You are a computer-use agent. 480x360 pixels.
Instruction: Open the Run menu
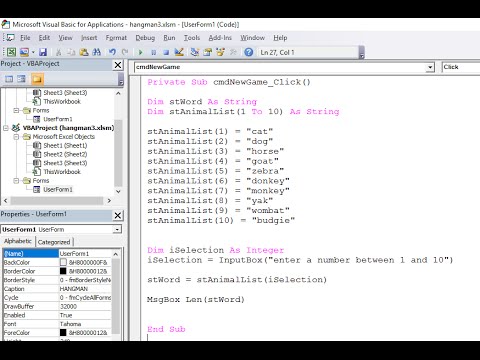(169, 38)
